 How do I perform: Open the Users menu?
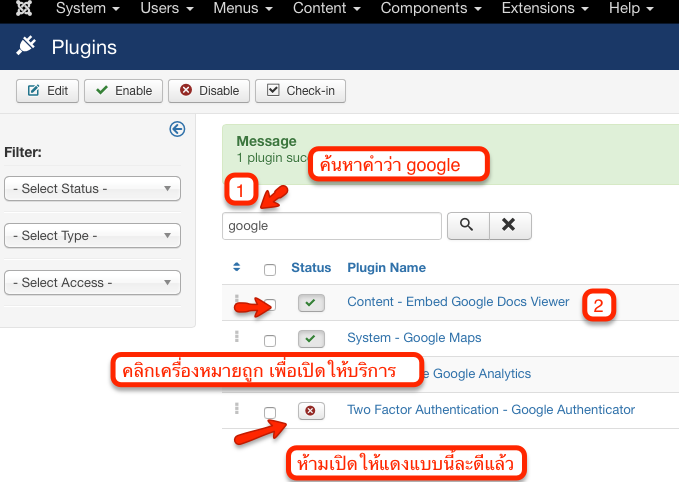coord(167,8)
